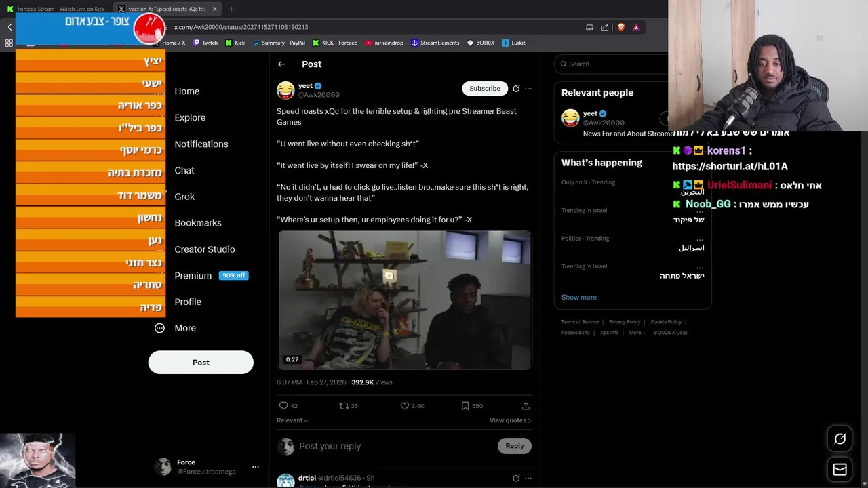Open the Twitch bookmark

(205, 43)
